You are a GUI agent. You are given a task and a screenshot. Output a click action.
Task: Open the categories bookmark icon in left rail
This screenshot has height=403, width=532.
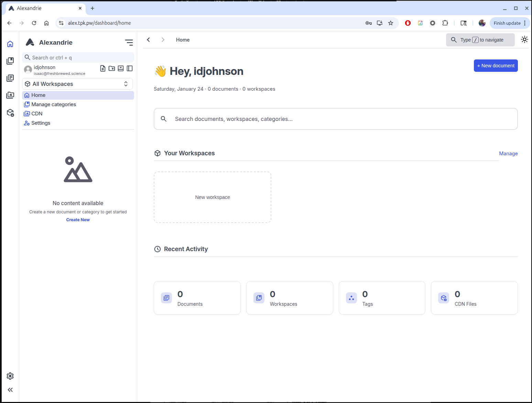point(10,61)
